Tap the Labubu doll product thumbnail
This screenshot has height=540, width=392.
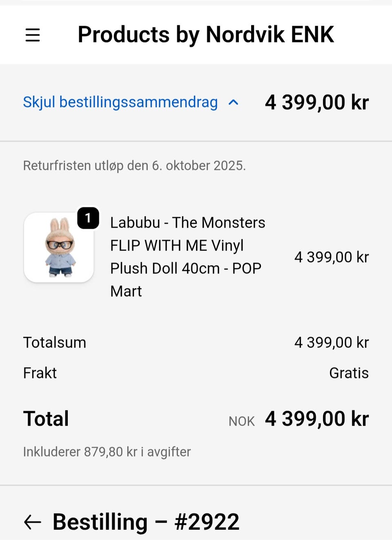point(59,248)
